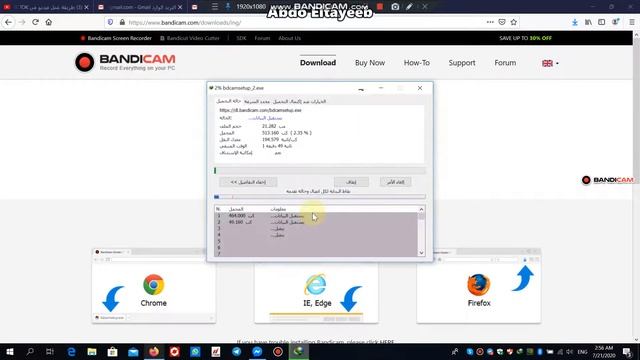Go back with the Firefox back arrow
640x360 pixels.
9,22
